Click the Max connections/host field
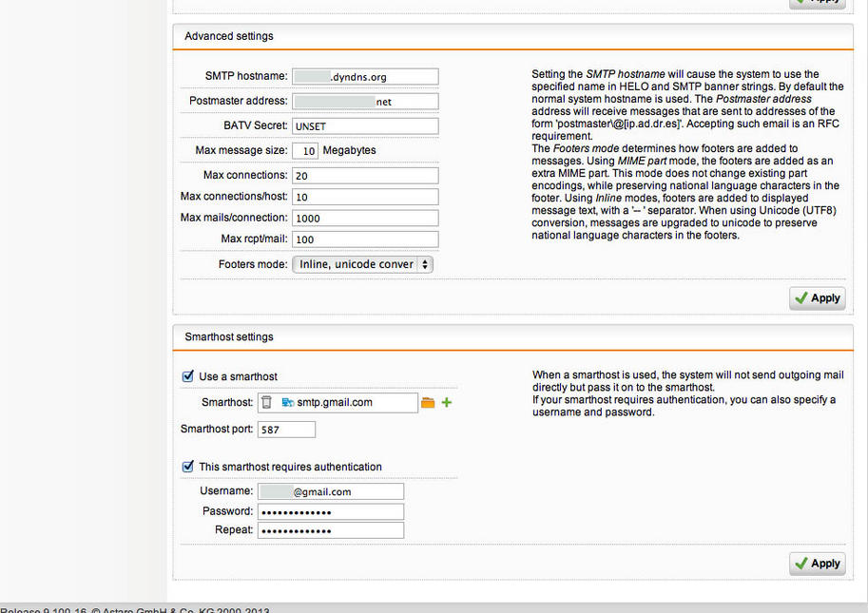This screenshot has width=868, height=613. pyautogui.click(x=365, y=197)
